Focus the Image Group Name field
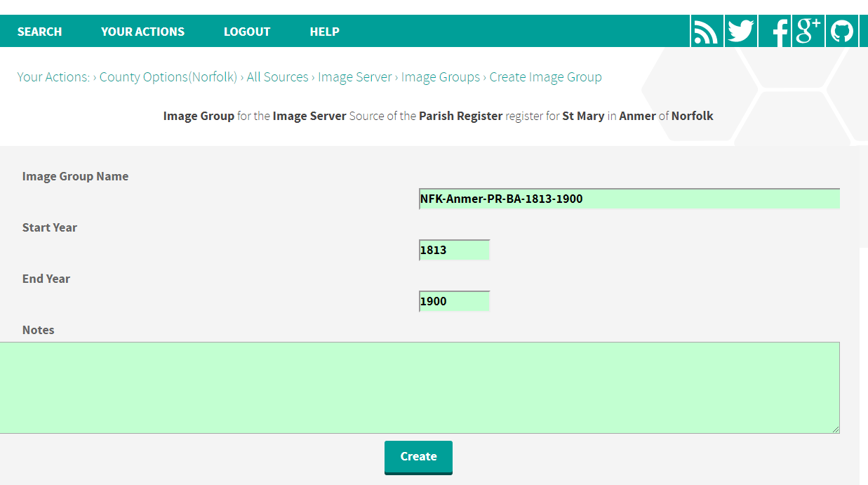The width and height of the screenshot is (868, 485). (x=629, y=199)
